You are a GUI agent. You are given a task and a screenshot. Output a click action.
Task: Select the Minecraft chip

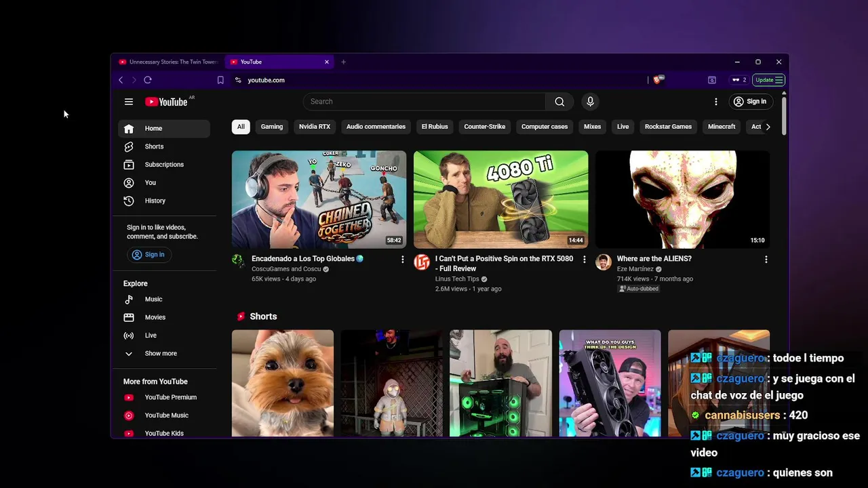pyautogui.click(x=722, y=127)
